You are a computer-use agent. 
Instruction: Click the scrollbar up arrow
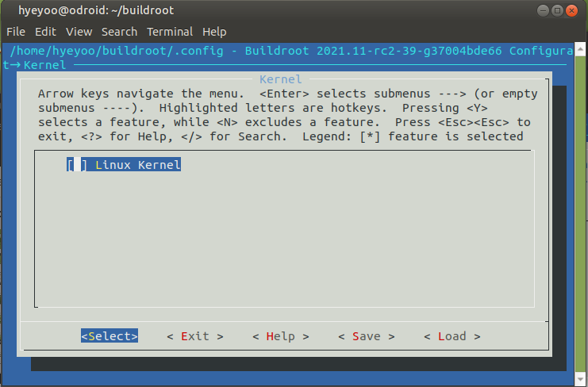[x=580, y=48]
